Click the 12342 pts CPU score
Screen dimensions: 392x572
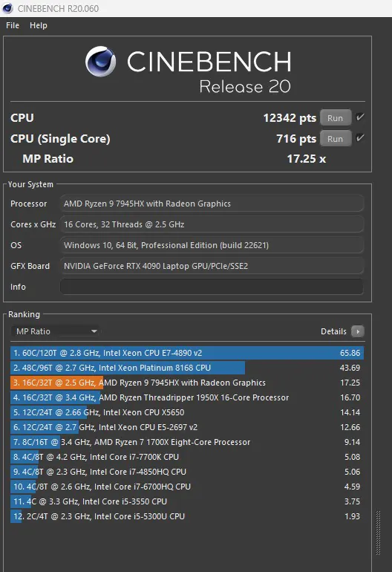pos(290,118)
